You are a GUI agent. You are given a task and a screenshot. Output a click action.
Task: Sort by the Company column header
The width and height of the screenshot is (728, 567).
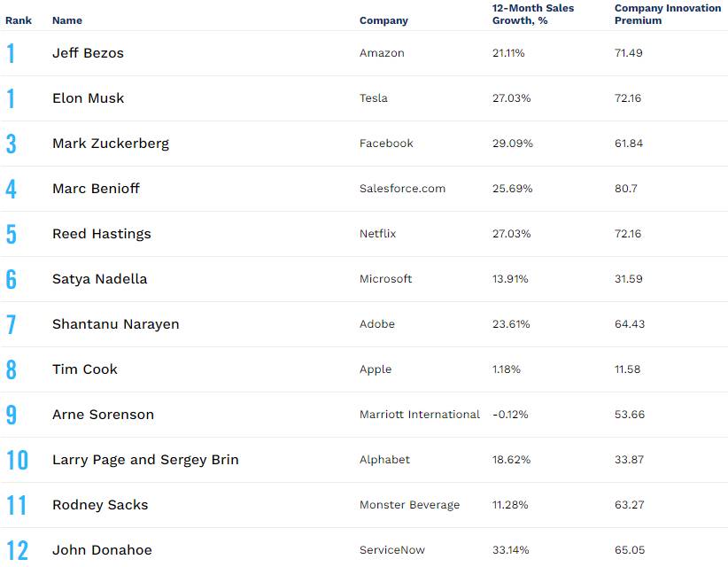click(x=383, y=20)
